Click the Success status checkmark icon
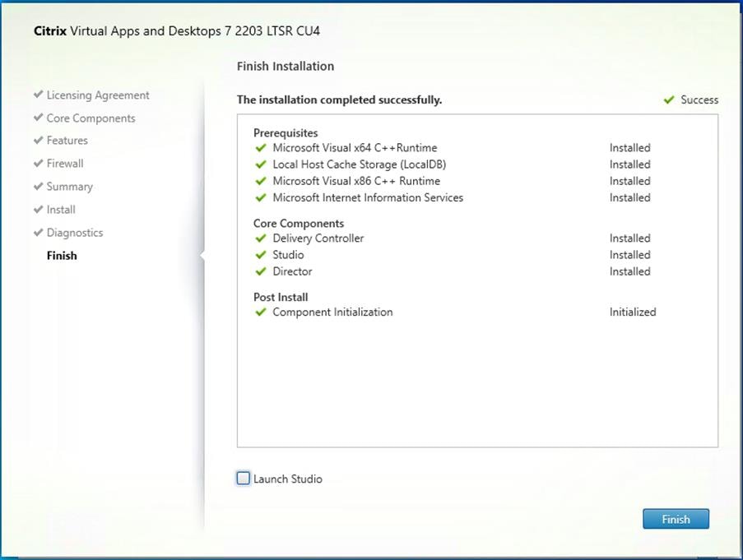The image size is (743, 560). [x=668, y=100]
